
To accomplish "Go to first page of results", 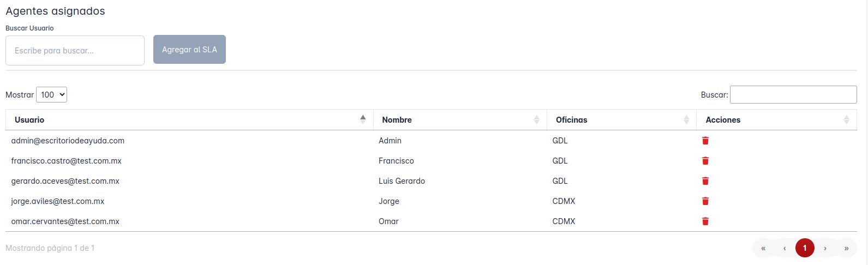I will click(763, 248).
